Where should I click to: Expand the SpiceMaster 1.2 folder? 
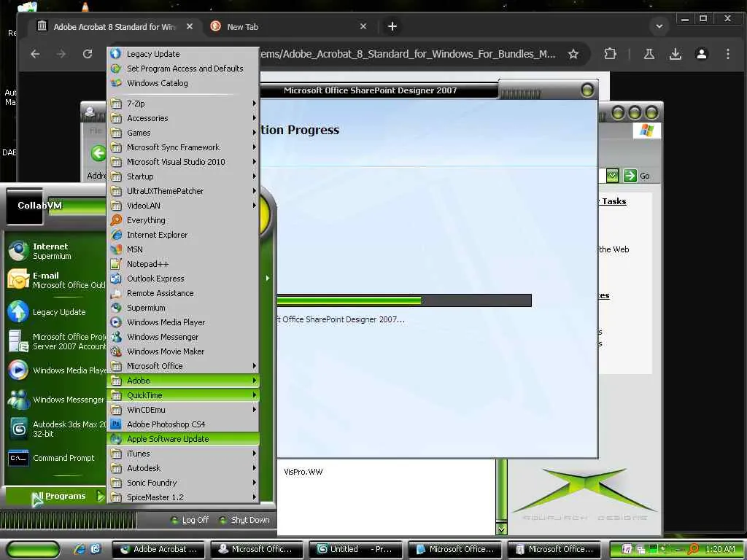pyautogui.click(x=183, y=497)
